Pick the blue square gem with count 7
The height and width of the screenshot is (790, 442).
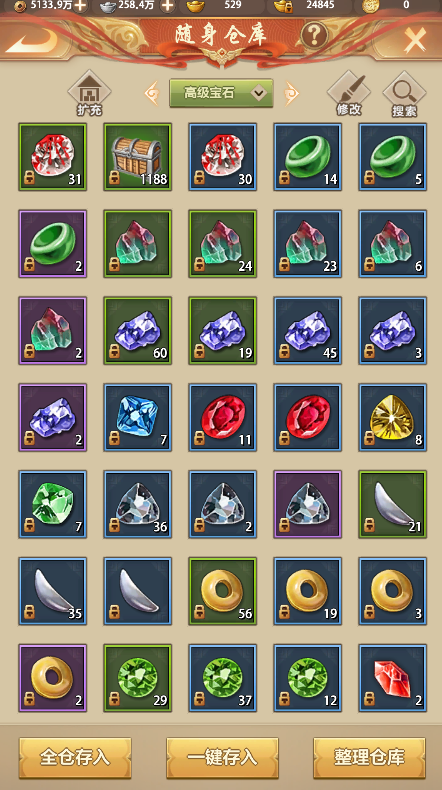138,417
